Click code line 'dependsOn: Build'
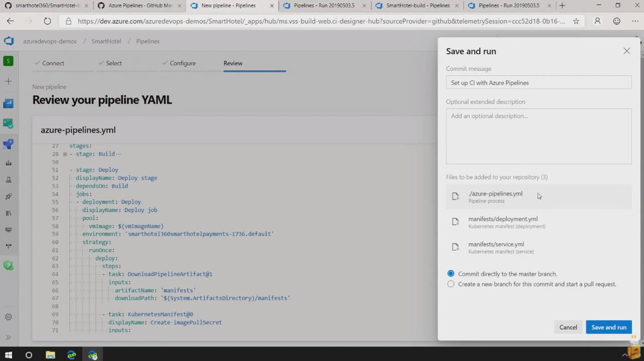 [101, 186]
